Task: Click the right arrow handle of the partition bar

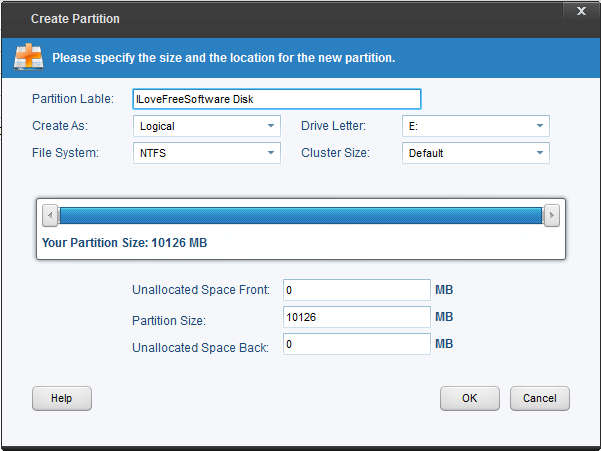Action: [x=550, y=216]
